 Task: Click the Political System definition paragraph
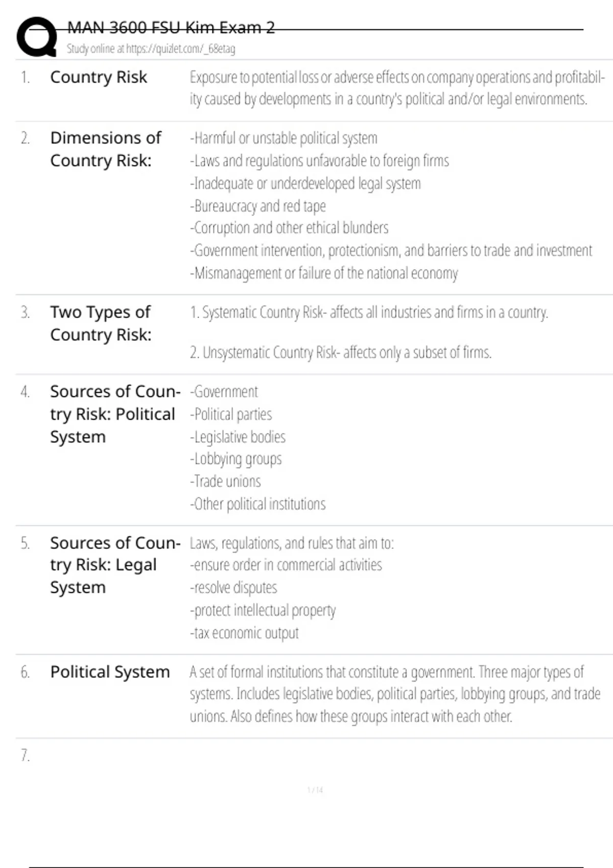point(395,694)
